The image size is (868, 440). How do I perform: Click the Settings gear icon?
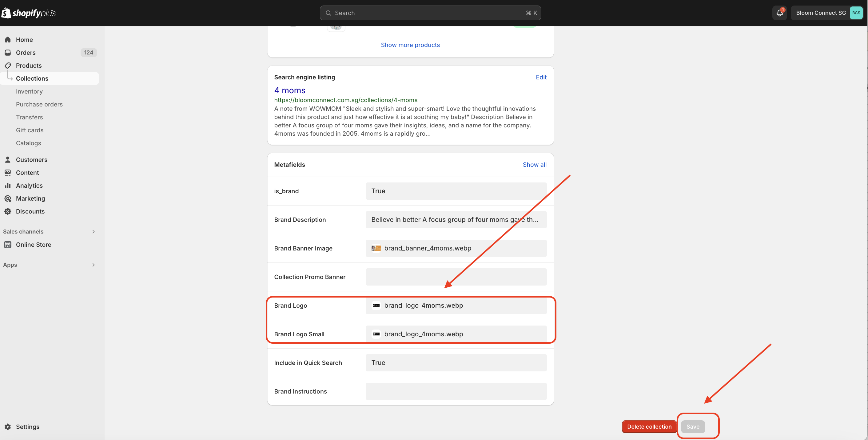[8, 426]
